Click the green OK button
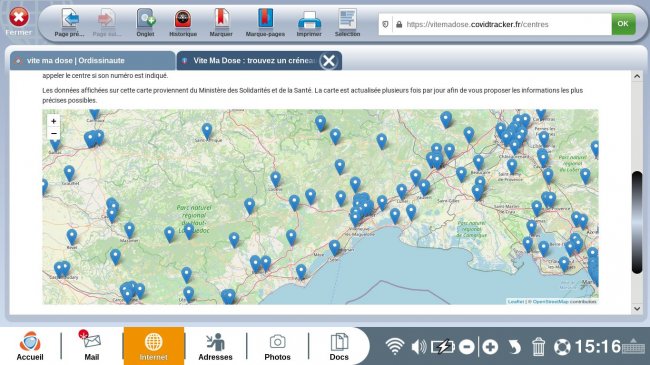This screenshot has width=650, height=365. pos(623,24)
